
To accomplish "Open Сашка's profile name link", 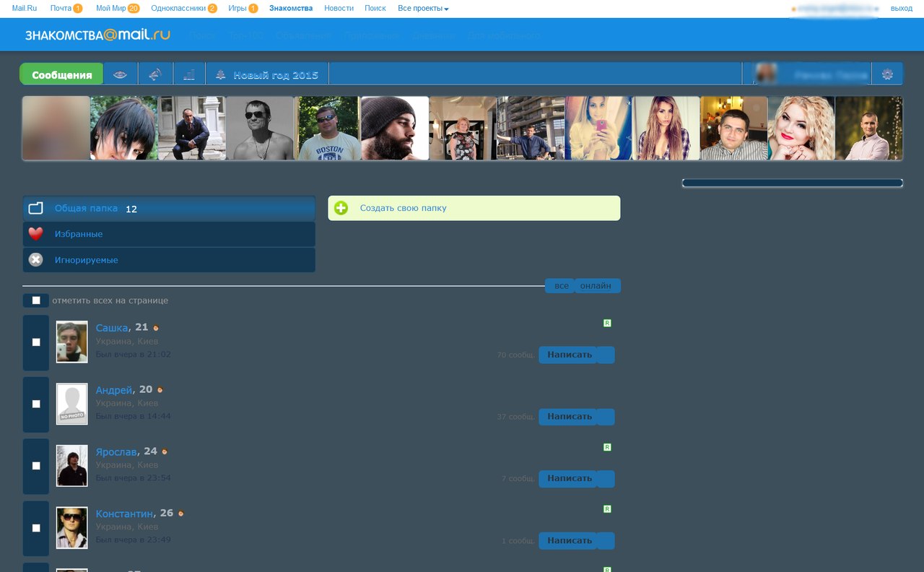I will (x=112, y=328).
